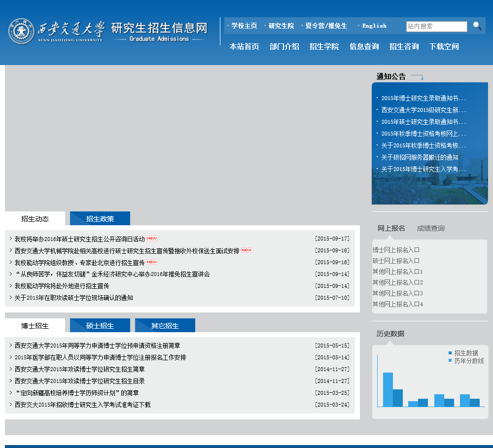Switch to the 成绩查询 tab

click(x=430, y=228)
